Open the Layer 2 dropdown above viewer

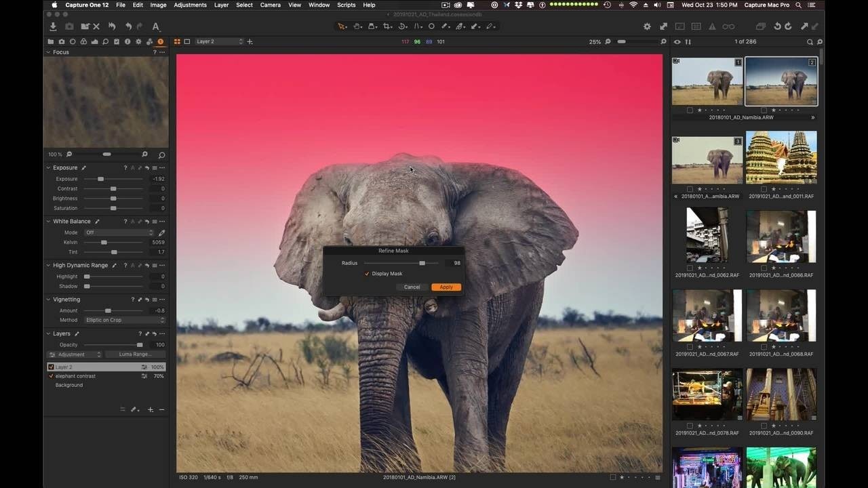pos(218,41)
